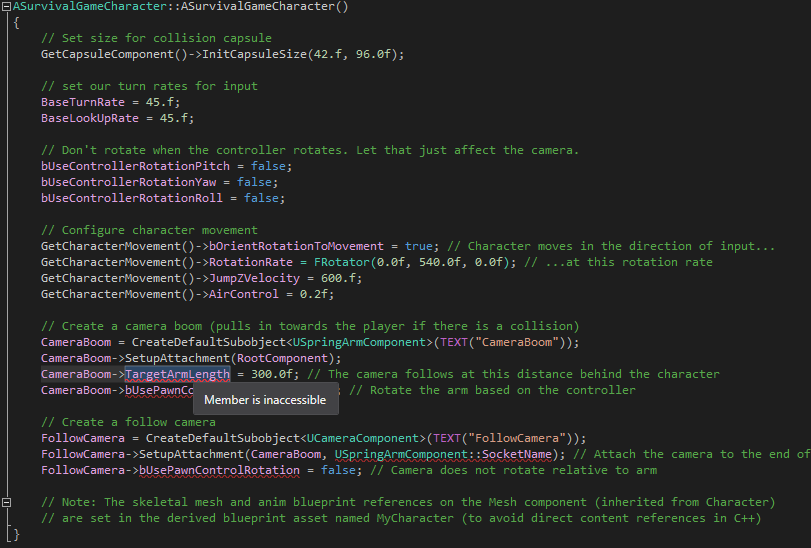Click false on bUseControllerRotationRoll line
The width and height of the screenshot is (811, 548).
[x=261, y=199]
